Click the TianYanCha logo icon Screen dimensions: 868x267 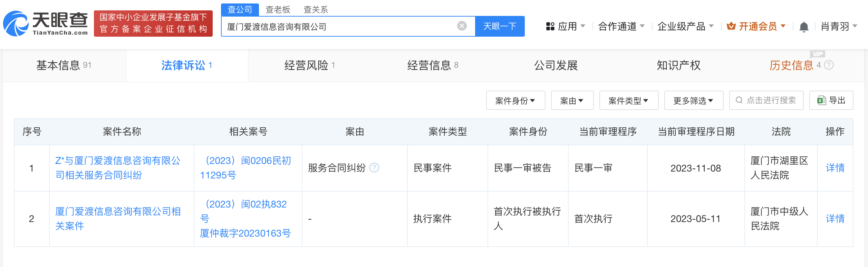[x=16, y=24]
